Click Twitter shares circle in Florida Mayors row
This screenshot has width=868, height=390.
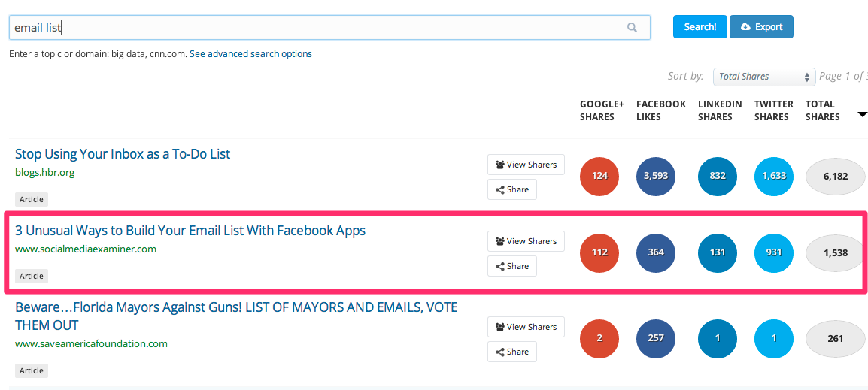tap(774, 339)
